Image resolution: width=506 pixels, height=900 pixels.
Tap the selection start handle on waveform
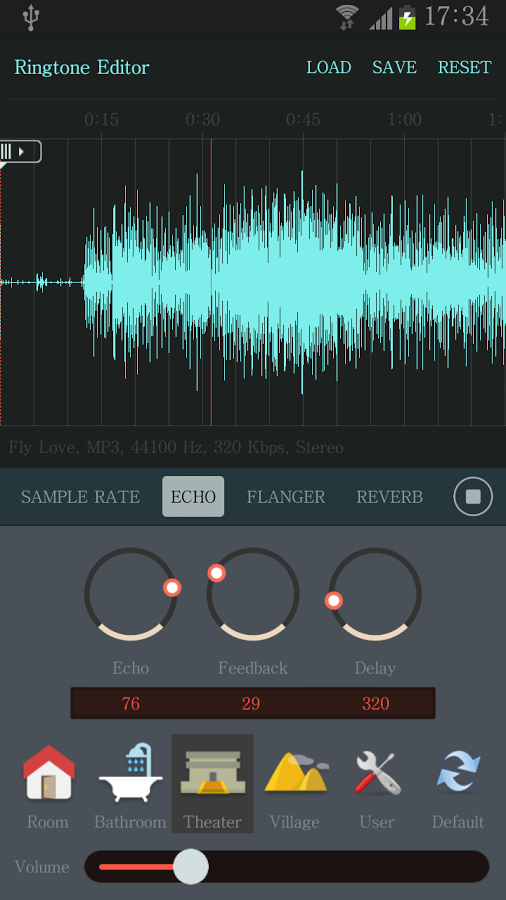point(21,152)
